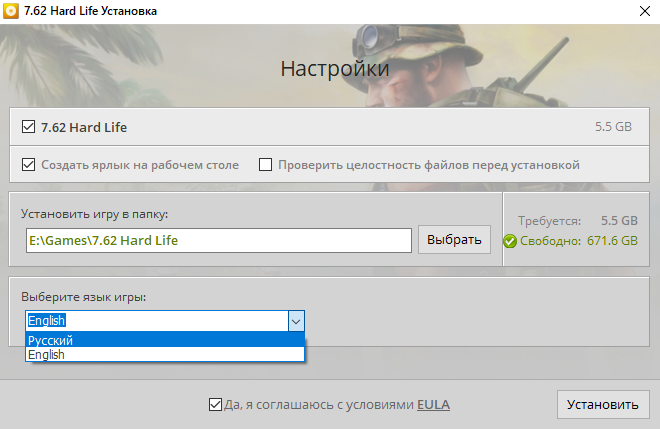This screenshot has width=660, height=429.
Task: Uncheck the 7.62 Hard Life component checkbox
Action: [x=28, y=127]
